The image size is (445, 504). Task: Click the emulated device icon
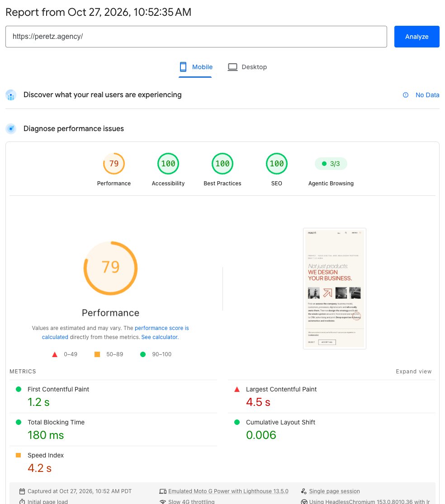(x=163, y=491)
